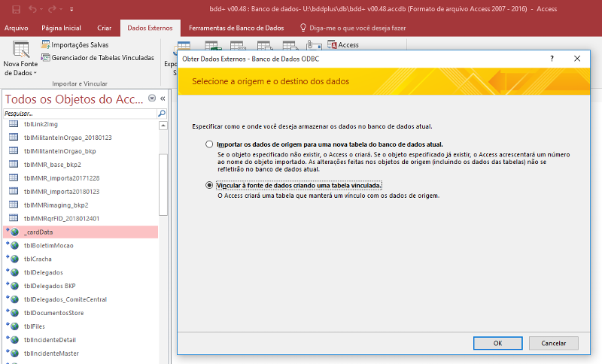The image size is (602, 364).
Task: Open the Redo history dropdown arrow
Action: [x=61, y=9]
